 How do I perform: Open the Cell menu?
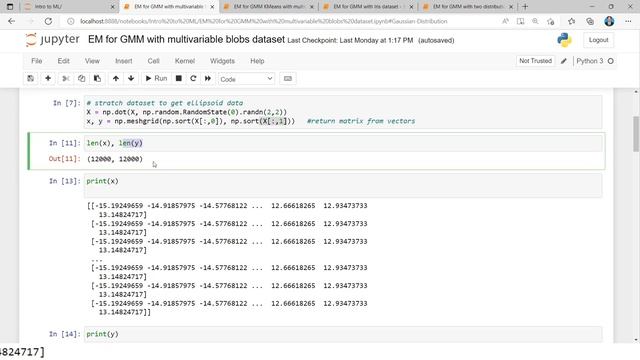(x=153, y=61)
